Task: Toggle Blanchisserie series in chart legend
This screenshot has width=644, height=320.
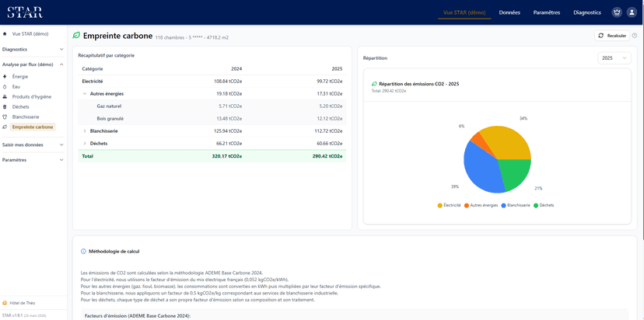Action: 516,205
